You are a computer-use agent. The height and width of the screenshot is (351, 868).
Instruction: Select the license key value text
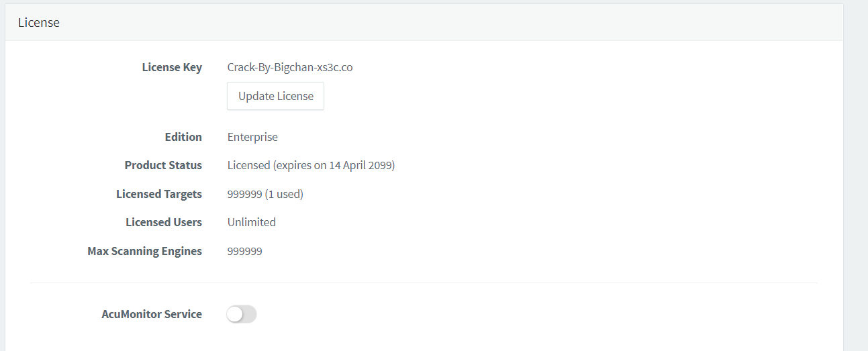[x=290, y=67]
